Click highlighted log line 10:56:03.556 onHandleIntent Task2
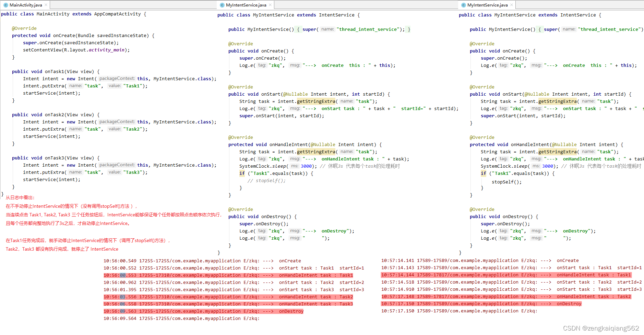This screenshot has height=335, width=644. click(228, 297)
